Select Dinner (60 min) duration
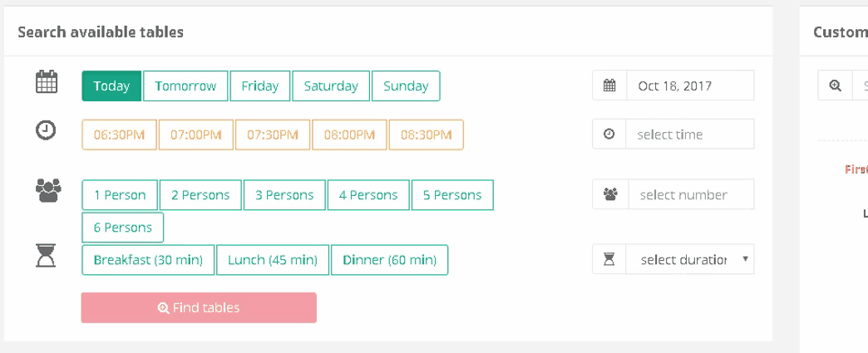 [390, 260]
